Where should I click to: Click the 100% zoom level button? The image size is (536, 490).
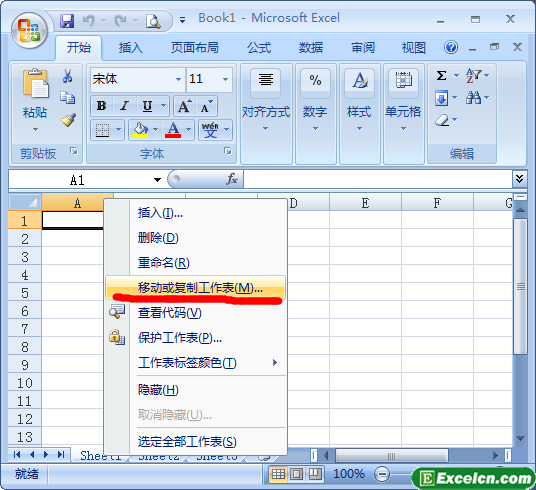[348, 474]
